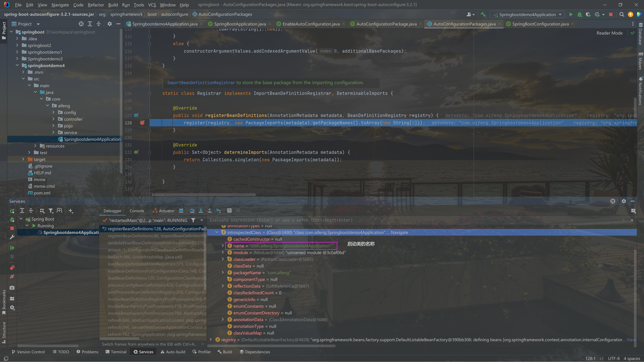Click the Step Out debugger icon

(x=209, y=211)
